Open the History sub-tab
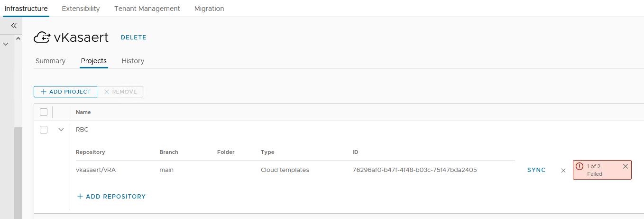This screenshot has width=644, height=219. (x=133, y=61)
